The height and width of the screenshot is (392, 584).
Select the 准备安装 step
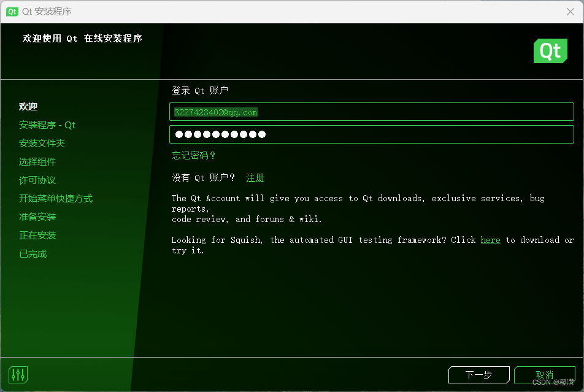pos(37,217)
